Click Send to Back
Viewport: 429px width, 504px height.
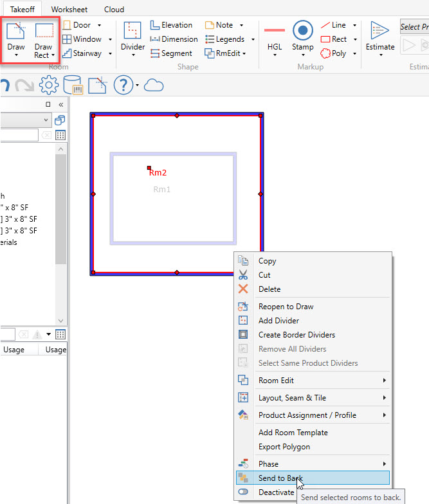coord(313,478)
